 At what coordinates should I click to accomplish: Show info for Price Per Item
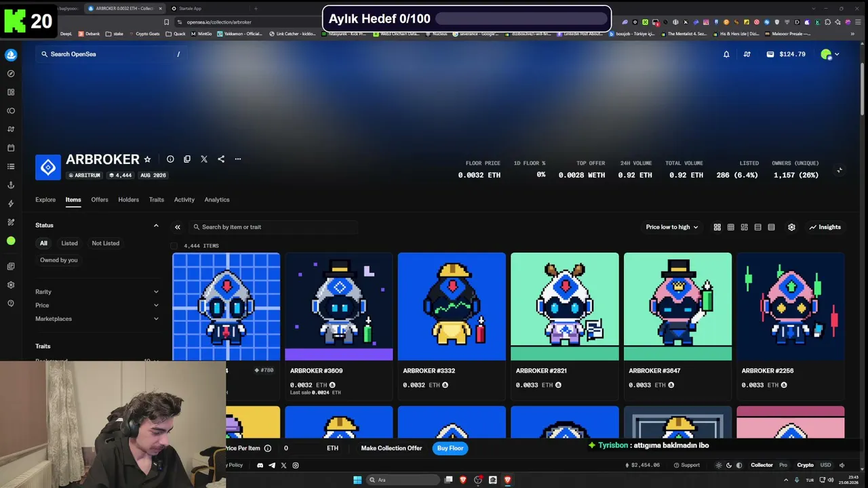[268, 448]
